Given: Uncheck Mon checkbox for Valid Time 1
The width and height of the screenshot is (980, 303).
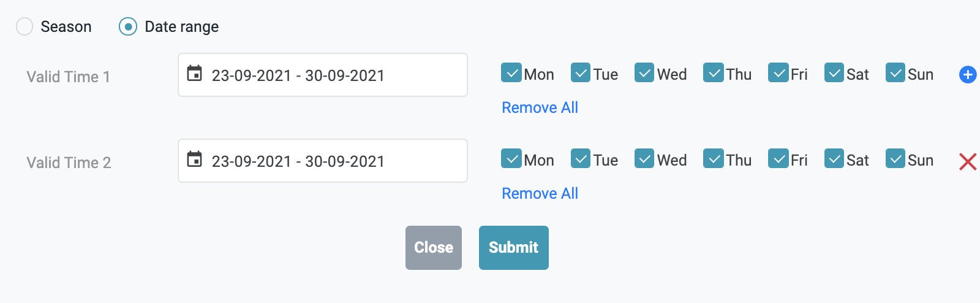Looking at the screenshot, I should click(x=511, y=73).
